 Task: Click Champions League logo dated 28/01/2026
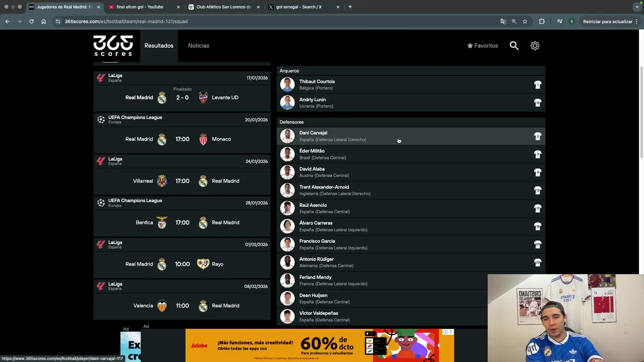[x=101, y=203]
